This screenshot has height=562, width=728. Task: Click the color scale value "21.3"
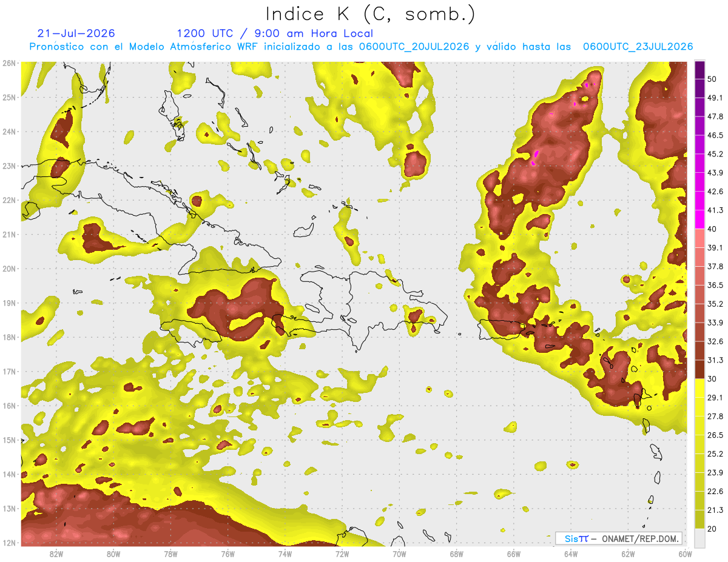pos(715,510)
